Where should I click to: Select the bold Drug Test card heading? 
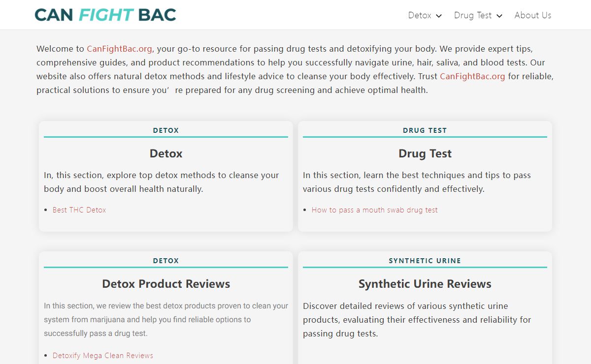[425, 153]
